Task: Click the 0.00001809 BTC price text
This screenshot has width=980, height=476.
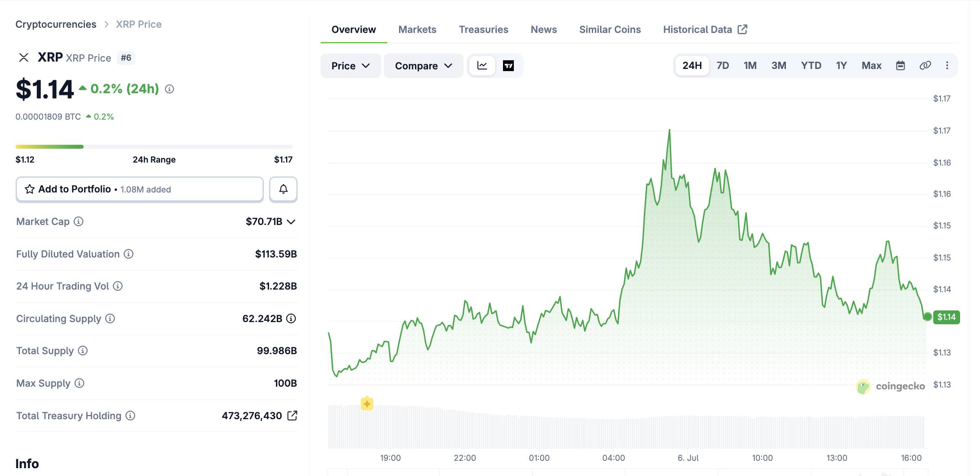Action: 48,117
